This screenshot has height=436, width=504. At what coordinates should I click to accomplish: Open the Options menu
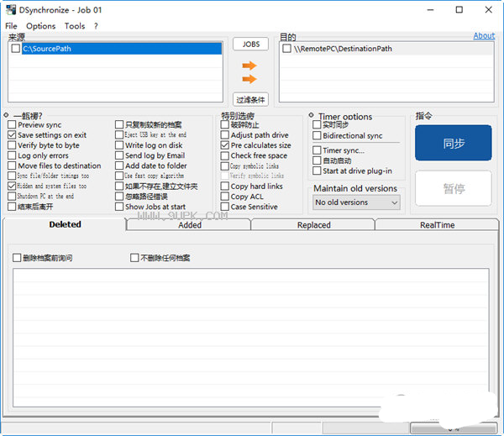(x=41, y=26)
